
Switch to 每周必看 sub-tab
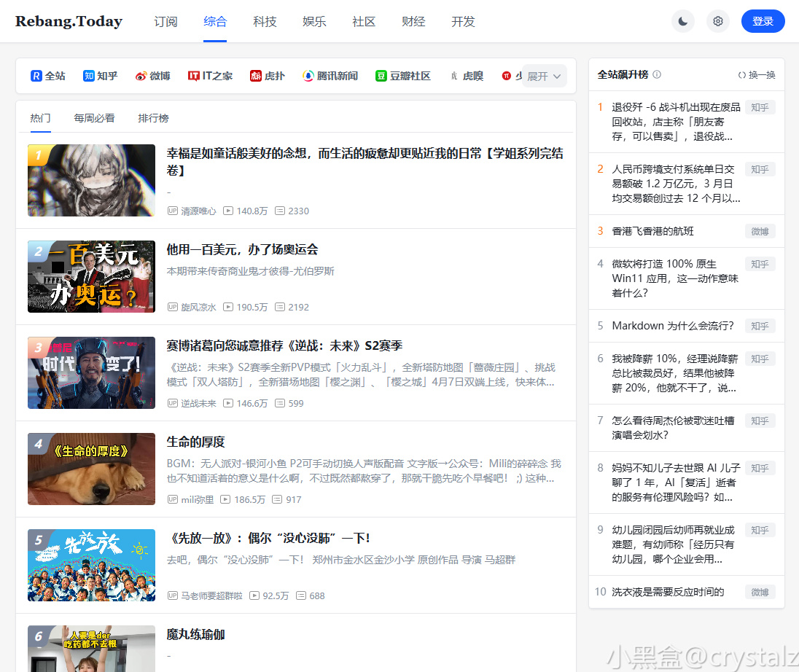coord(94,118)
